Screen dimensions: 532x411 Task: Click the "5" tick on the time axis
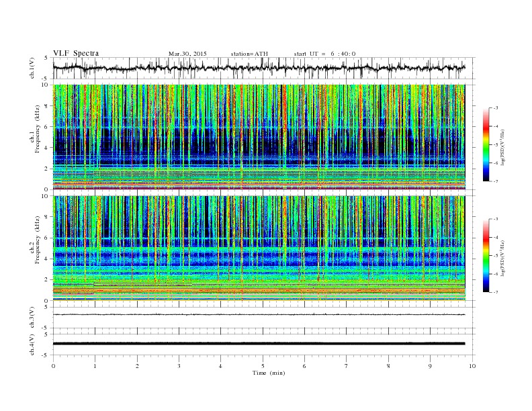click(263, 366)
